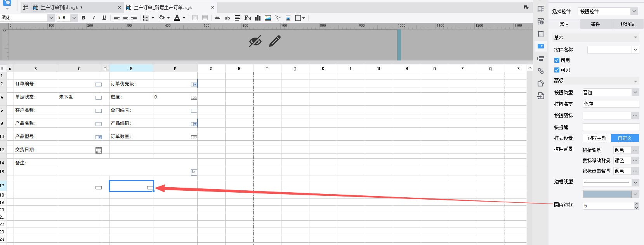
Task: Open 按钮图标 browse button
Action: click(x=635, y=116)
